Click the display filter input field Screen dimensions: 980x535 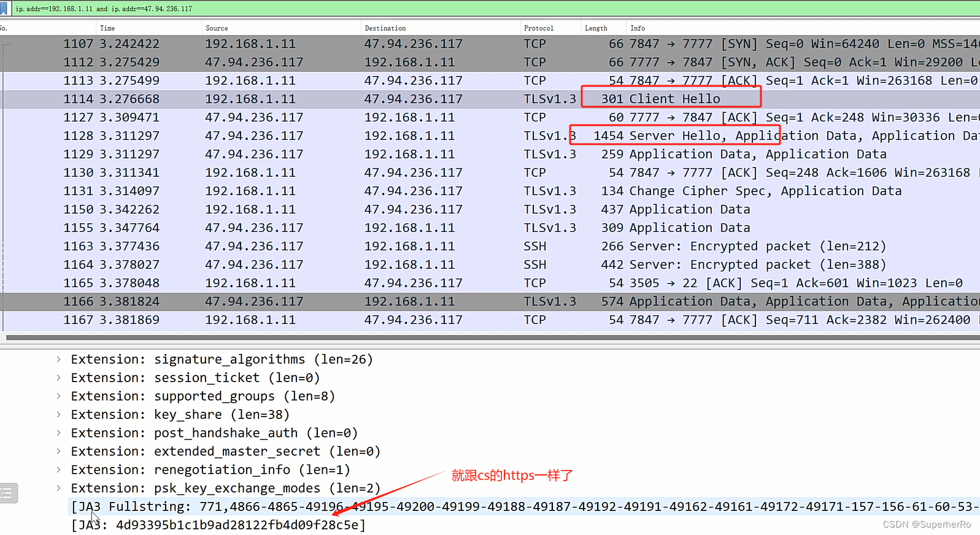496,9
